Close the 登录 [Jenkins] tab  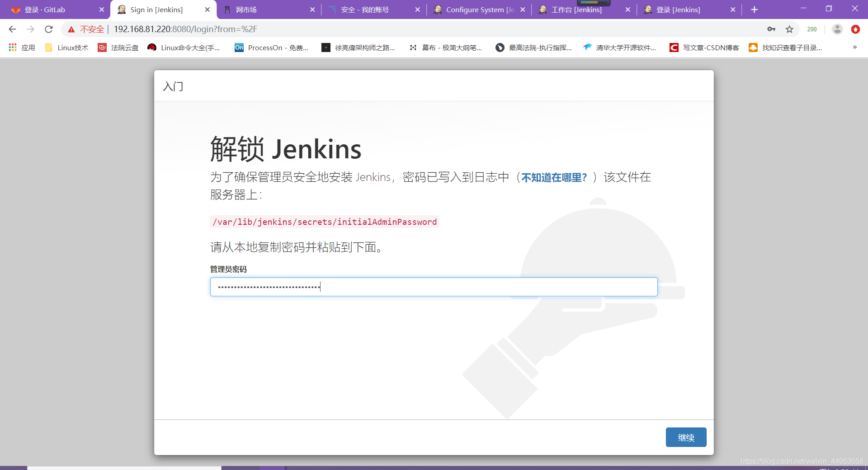tap(733, 9)
